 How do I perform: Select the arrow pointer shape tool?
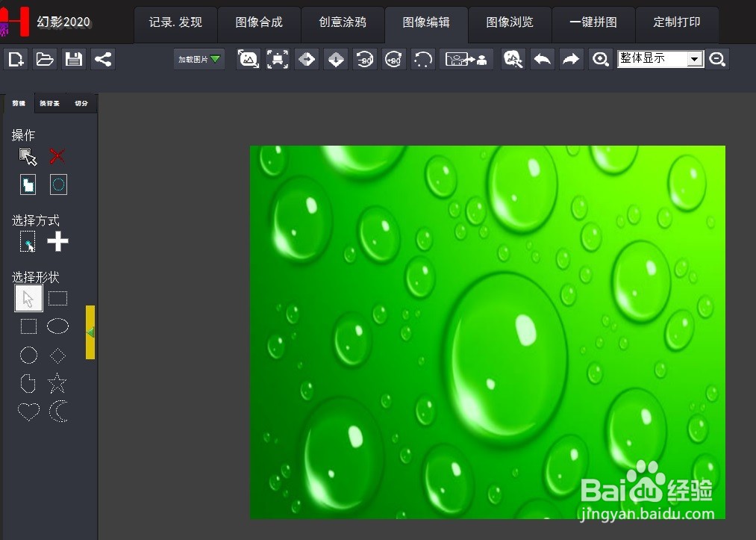pyautogui.click(x=28, y=298)
